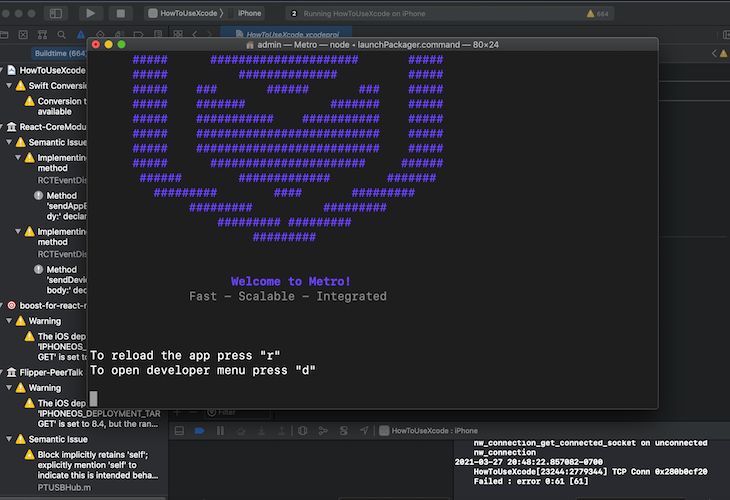Click the Step Out debug button
Viewport: 730px width, 500px height.
tap(282, 431)
